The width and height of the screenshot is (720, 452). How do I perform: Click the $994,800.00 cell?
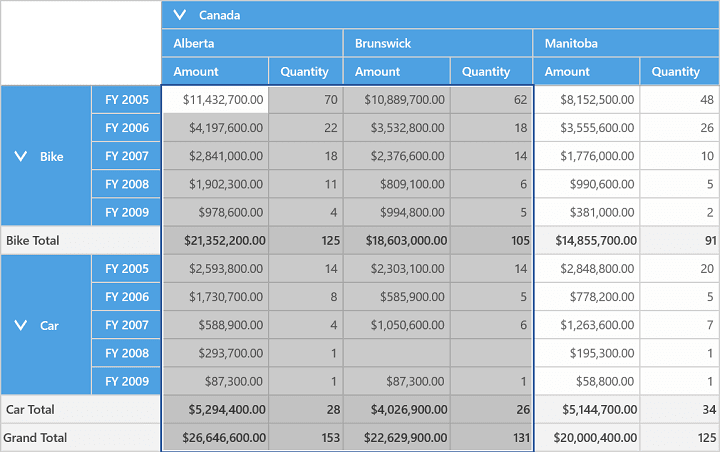point(397,212)
